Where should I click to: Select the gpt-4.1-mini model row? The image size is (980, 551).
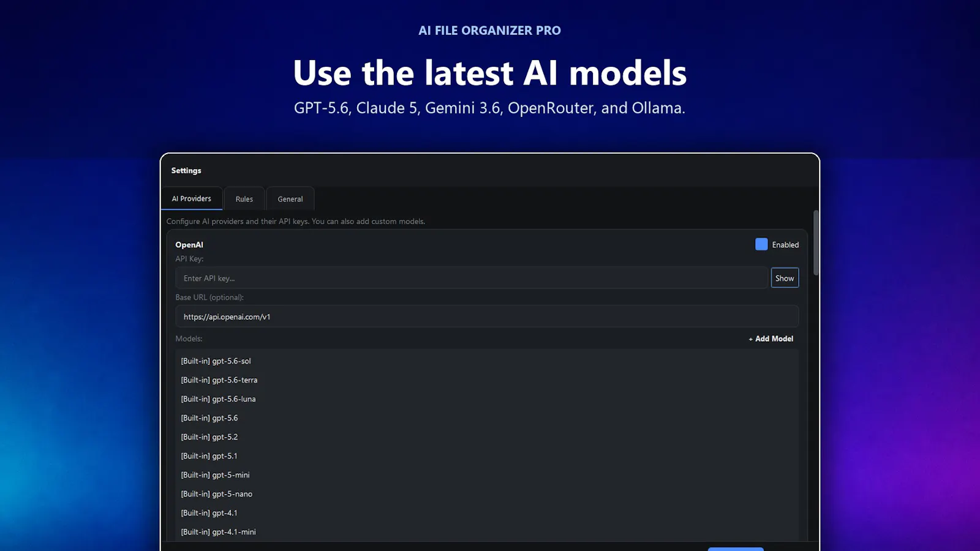487,532
